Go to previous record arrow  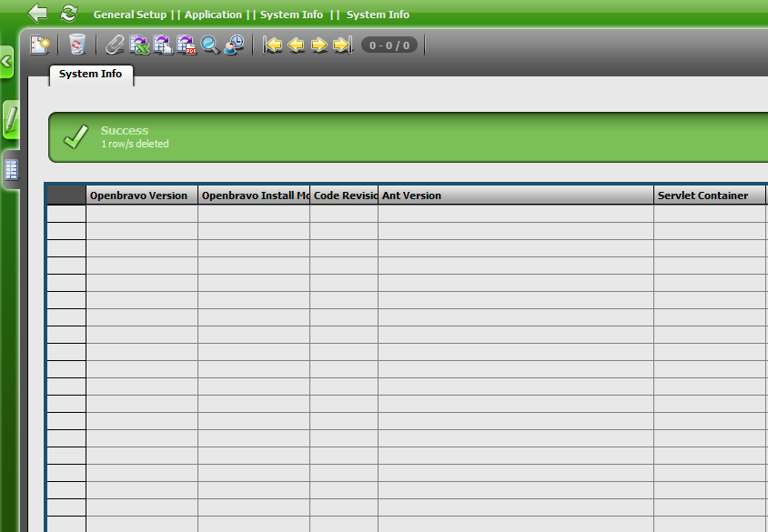(296, 45)
